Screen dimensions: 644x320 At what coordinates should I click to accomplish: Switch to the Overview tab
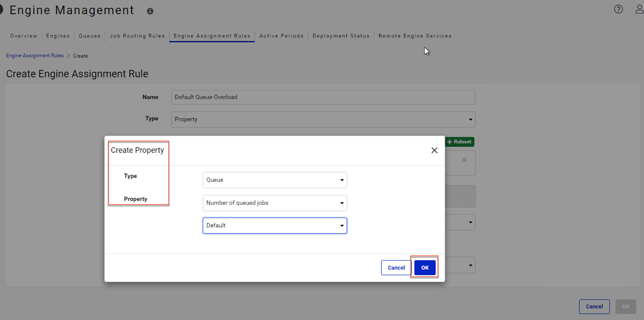pyautogui.click(x=24, y=36)
